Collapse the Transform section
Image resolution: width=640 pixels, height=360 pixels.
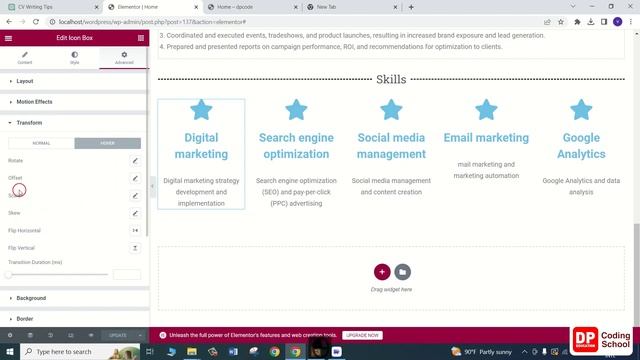tap(73, 123)
